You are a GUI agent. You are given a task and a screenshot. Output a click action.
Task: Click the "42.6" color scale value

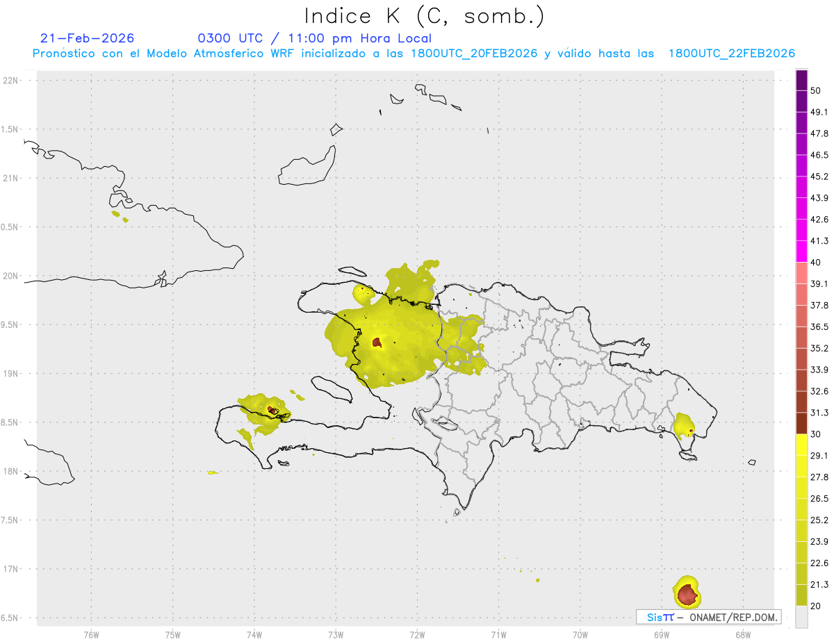[819, 220]
